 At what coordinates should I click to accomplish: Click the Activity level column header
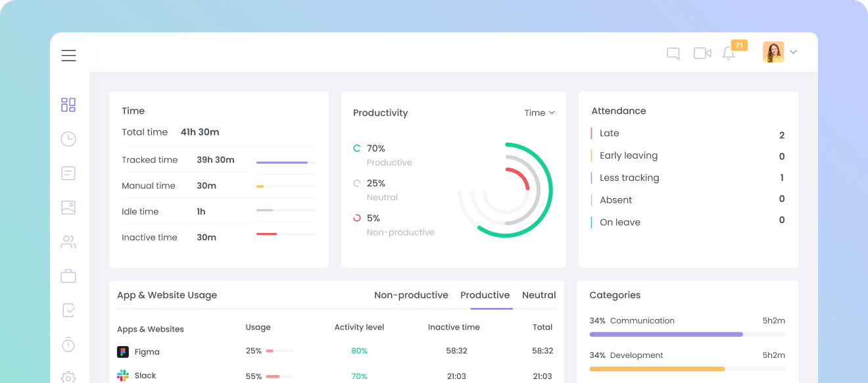coord(359,327)
